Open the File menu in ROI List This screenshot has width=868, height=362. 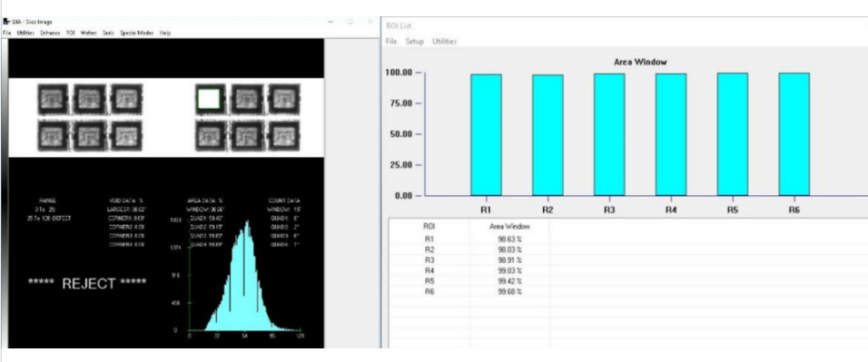(391, 42)
